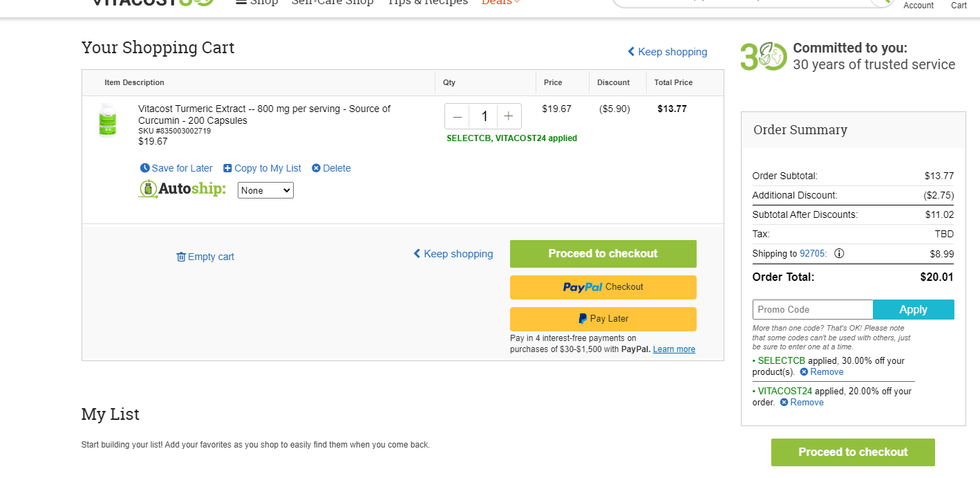The width and height of the screenshot is (980, 478).
Task: Click the shipping info circle icon
Action: pos(839,253)
